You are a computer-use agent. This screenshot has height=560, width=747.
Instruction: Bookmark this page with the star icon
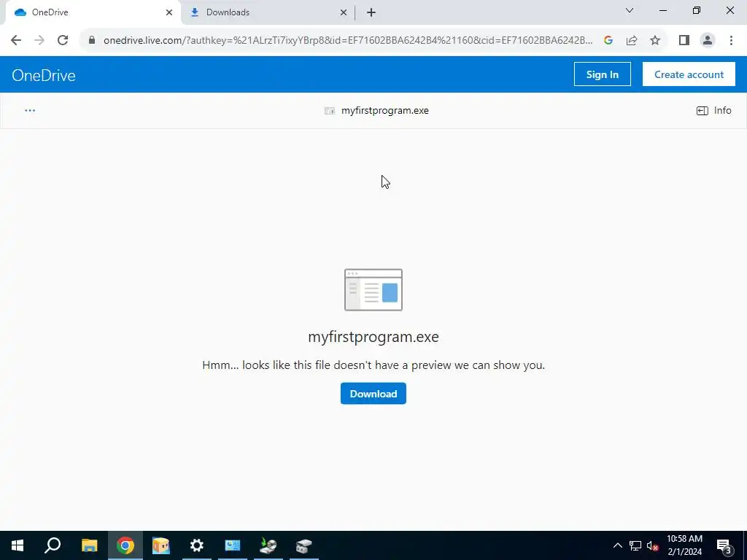coord(655,40)
